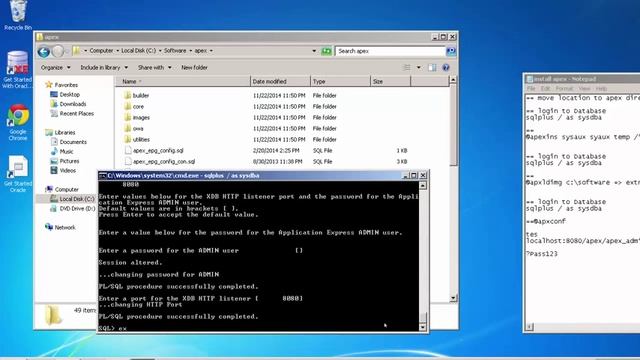640x360 pixels.
Task: Select the images folder
Action: (141, 118)
